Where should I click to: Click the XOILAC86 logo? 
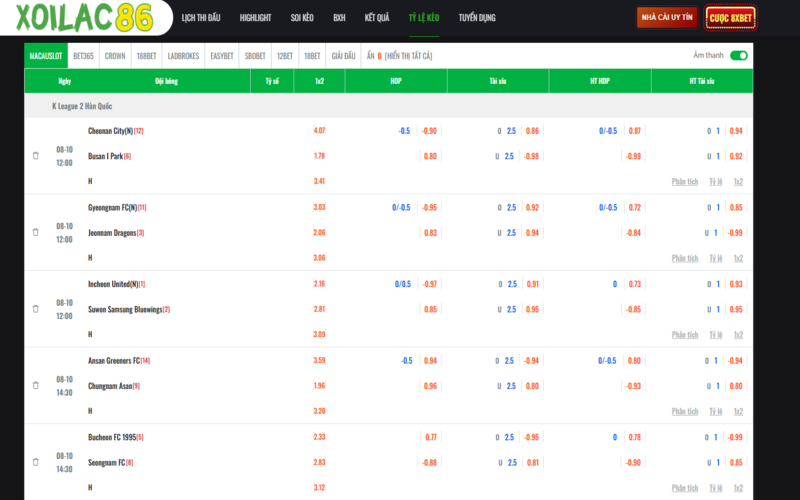coord(83,18)
